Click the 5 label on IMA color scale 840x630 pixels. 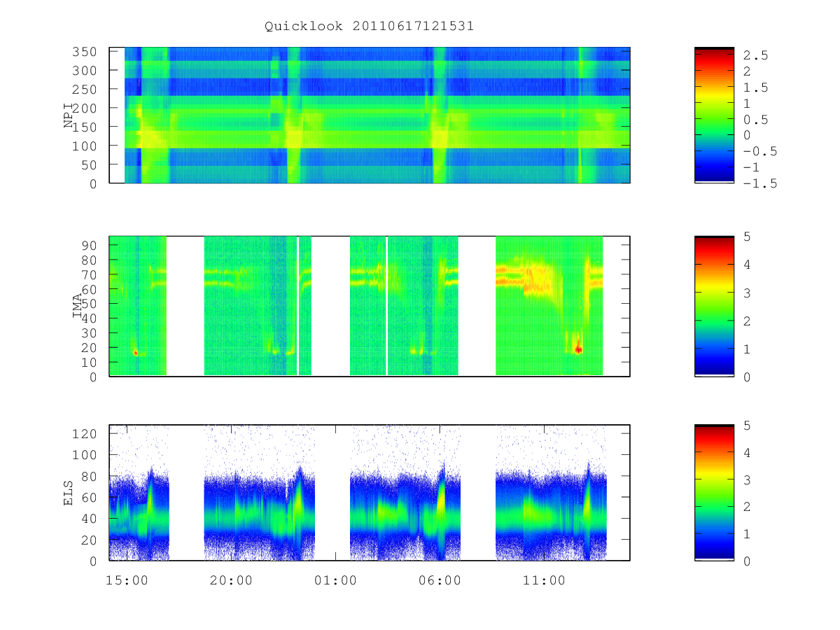(x=746, y=237)
